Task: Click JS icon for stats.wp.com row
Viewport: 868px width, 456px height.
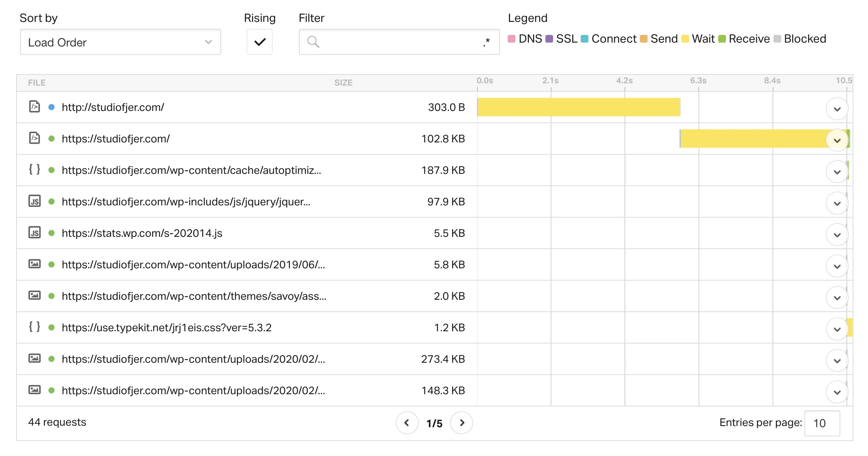Action: (x=35, y=232)
